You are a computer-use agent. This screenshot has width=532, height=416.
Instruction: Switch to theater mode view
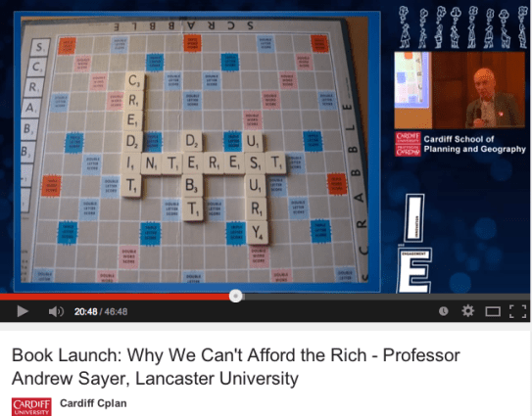pos(493,311)
